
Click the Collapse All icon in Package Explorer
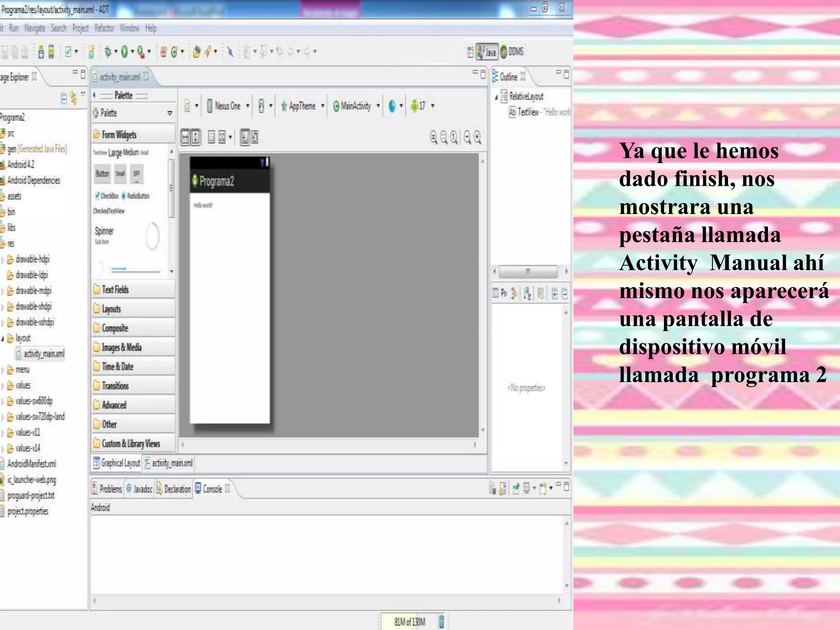point(64,98)
